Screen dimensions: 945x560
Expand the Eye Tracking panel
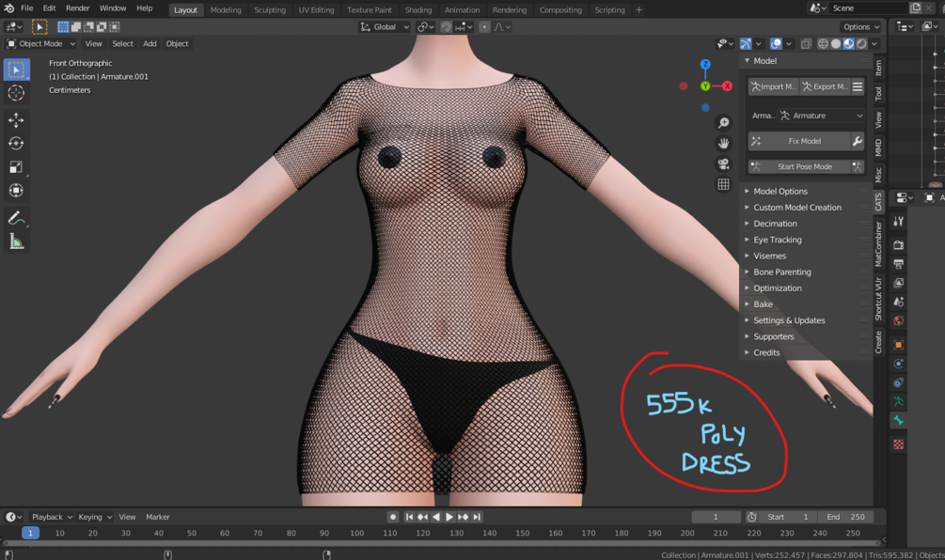(777, 240)
